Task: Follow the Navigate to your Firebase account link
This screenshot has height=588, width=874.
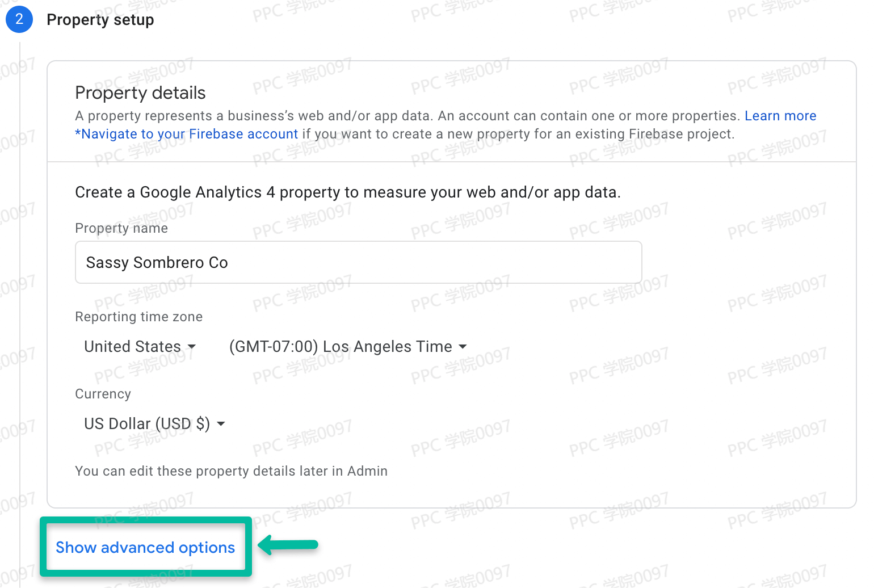Action: pos(187,134)
